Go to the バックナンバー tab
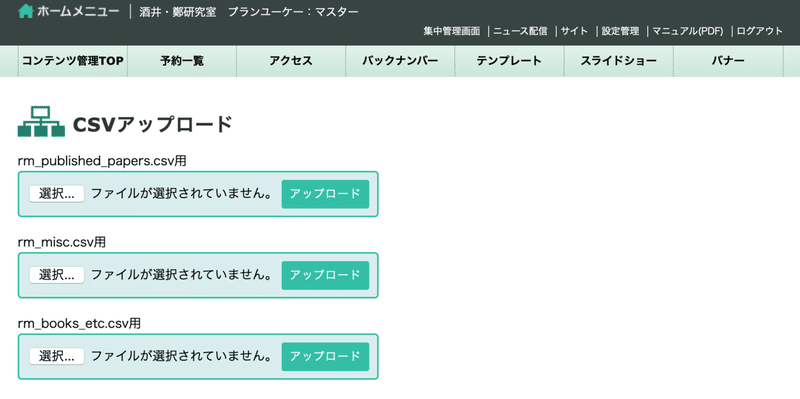 (400, 61)
